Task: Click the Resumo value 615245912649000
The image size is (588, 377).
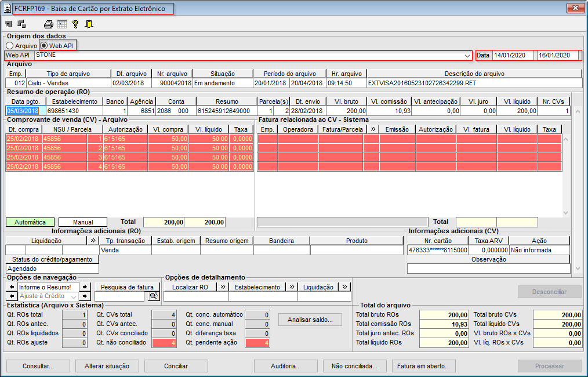Action: coord(227,111)
